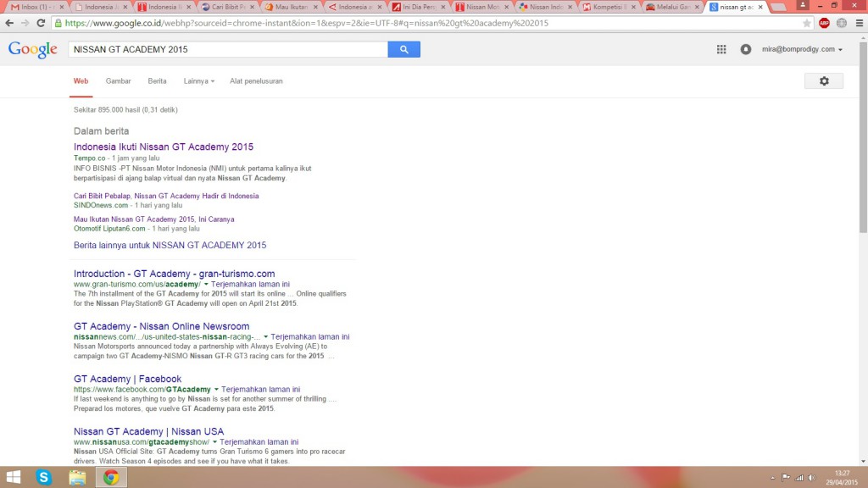The image size is (868, 488).
Task: Close the Inbox (1) Gmail tab
Action: [x=61, y=7]
